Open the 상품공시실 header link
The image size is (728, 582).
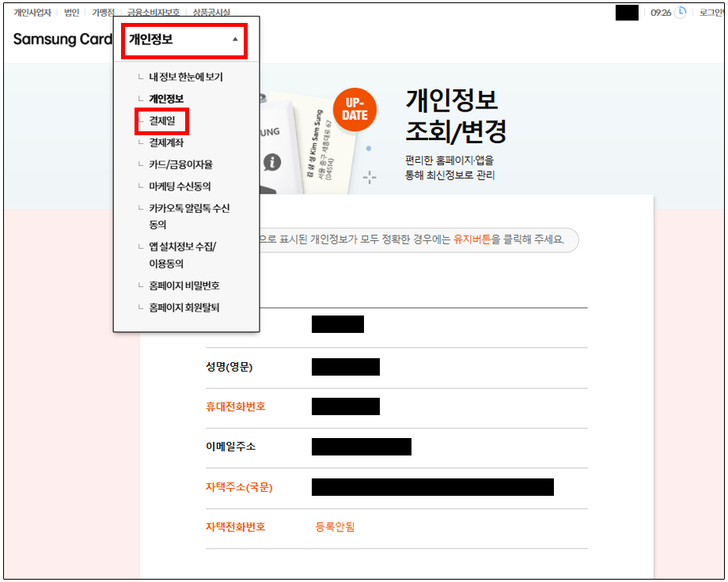tap(210, 13)
